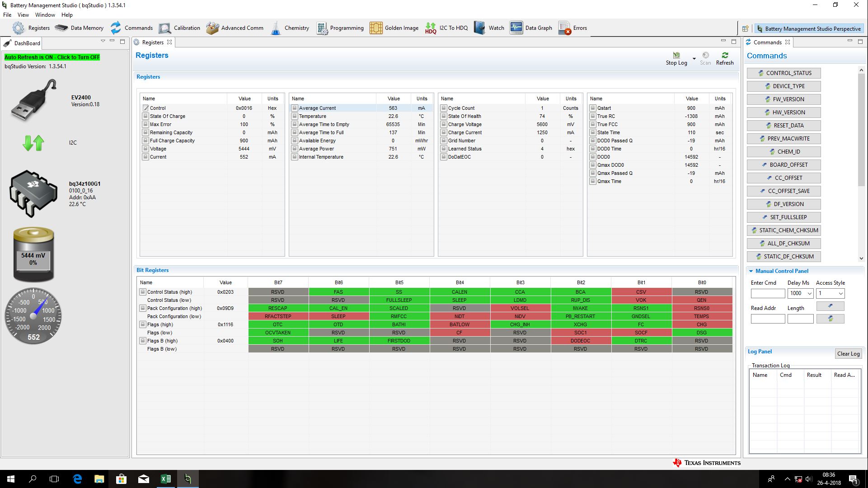The width and height of the screenshot is (868, 488).
Task: Click the Open Perspective icon
Action: pos(746,28)
